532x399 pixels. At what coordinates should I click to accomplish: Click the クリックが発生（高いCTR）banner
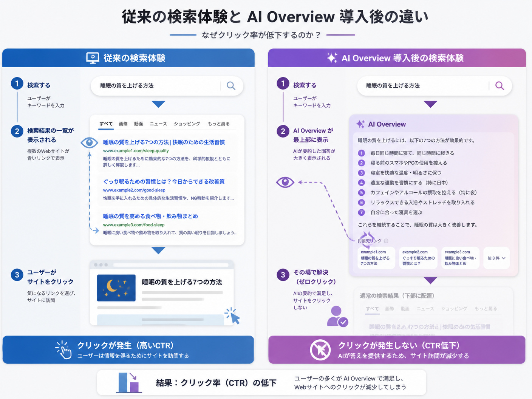click(x=128, y=350)
